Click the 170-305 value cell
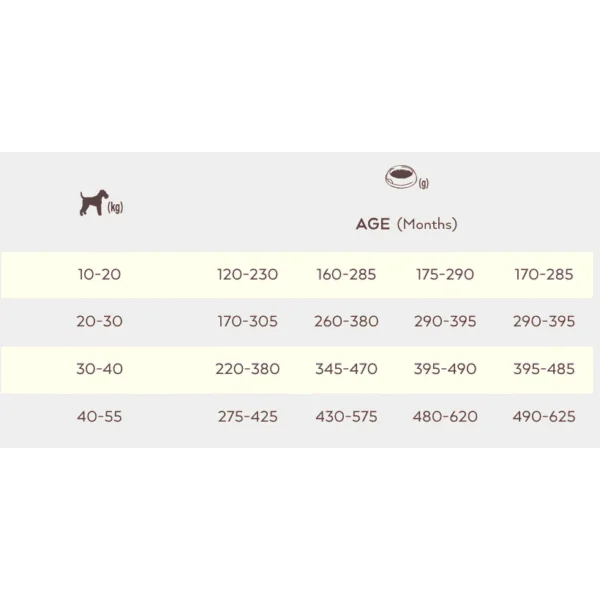Image resolution: width=600 pixels, height=600 pixels. [x=248, y=322]
